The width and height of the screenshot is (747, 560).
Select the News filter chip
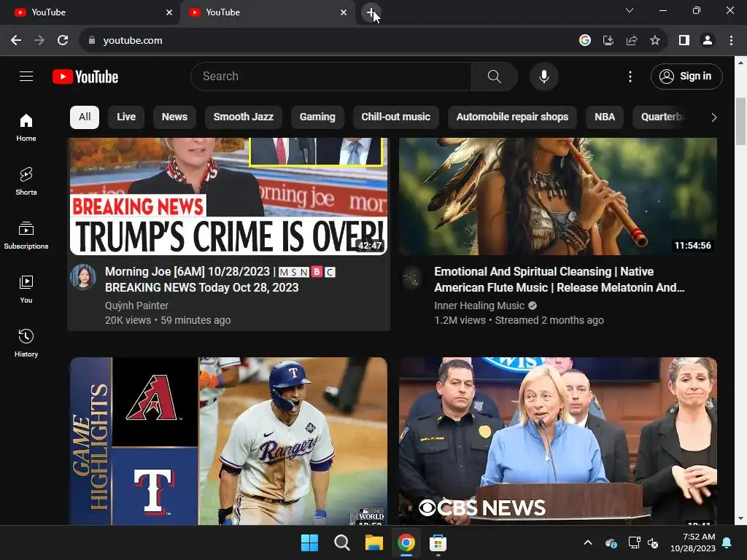(x=174, y=117)
